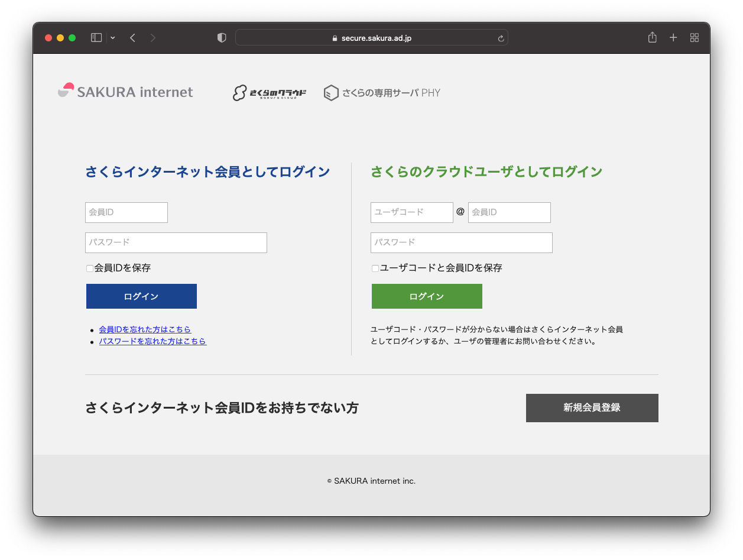Screen dimensions: 743x560
Task: Enter full screen with the green button
Action: [x=72, y=38]
